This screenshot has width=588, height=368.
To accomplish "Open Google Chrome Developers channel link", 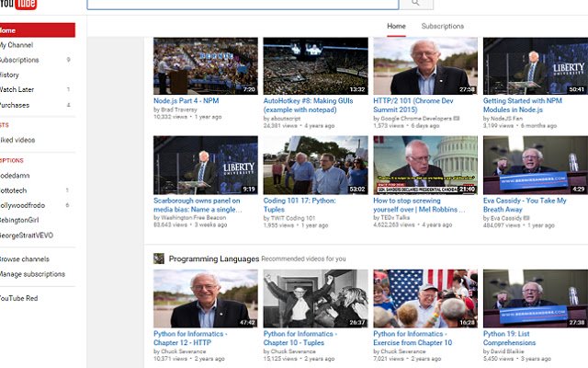I will pos(416,119).
